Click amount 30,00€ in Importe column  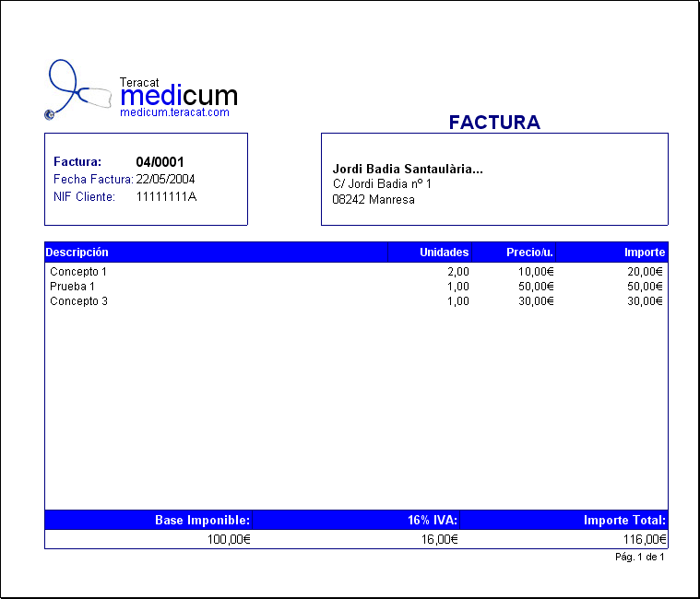[645, 301]
